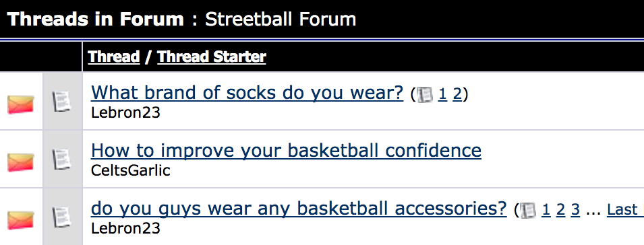644x245 pixels.
Task: Click multipage icon next to socks thread pages
Action: coord(425,95)
